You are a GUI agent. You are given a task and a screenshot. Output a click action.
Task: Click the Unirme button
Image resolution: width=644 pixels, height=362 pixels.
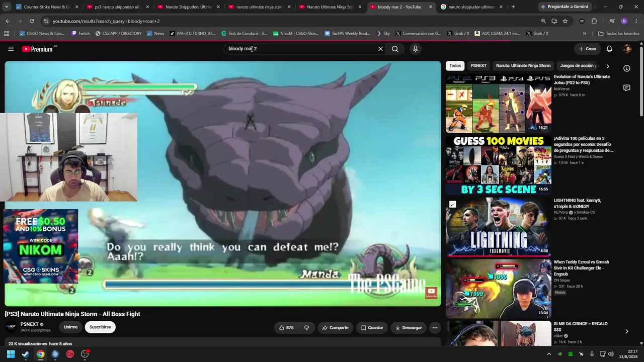click(x=70, y=327)
